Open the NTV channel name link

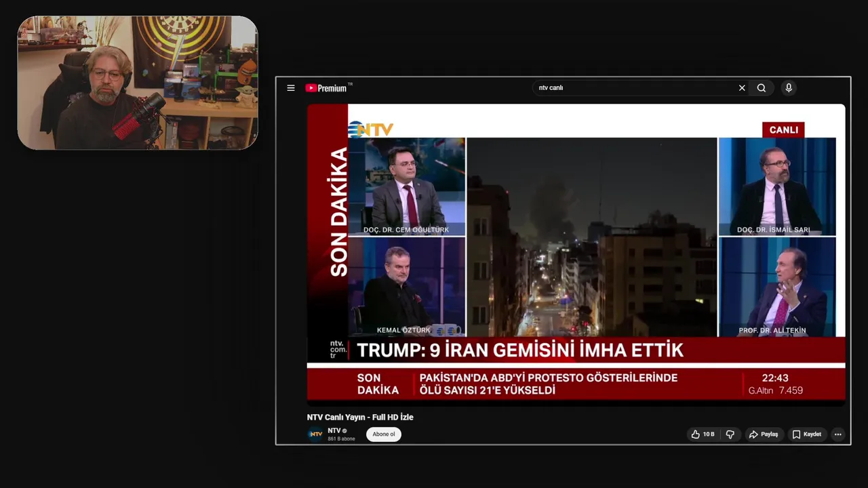(x=334, y=431)
